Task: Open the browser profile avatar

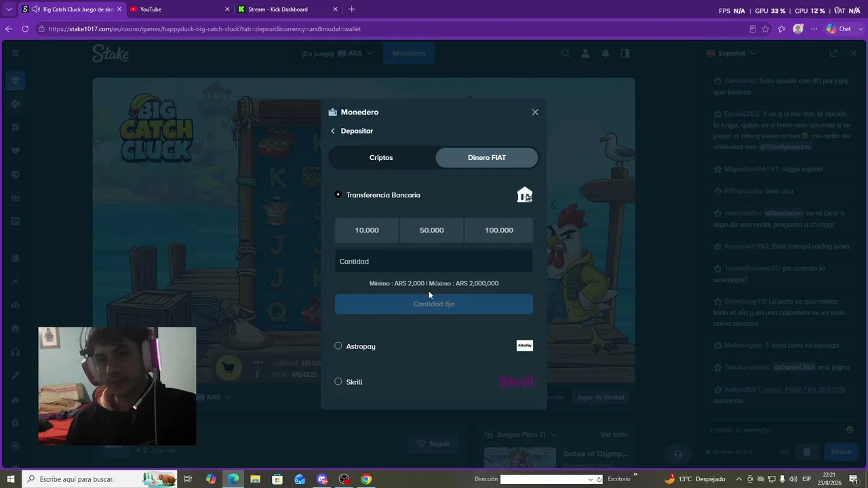Action: [798, 29]
